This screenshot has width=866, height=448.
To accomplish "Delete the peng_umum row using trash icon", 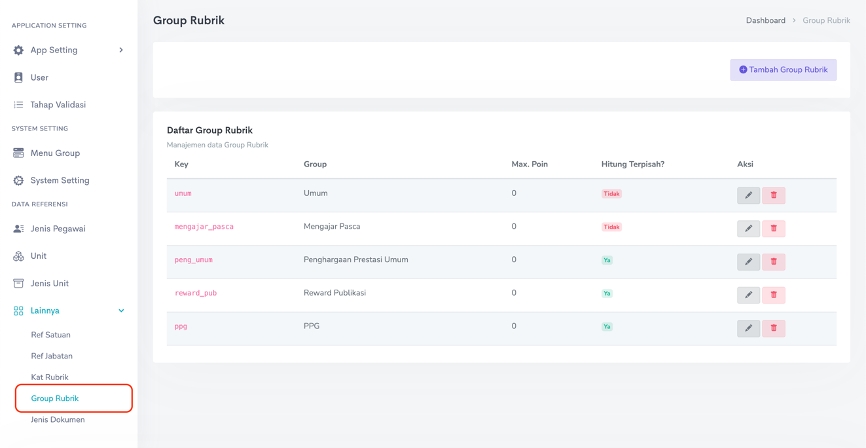I will [x=773, y=262].
